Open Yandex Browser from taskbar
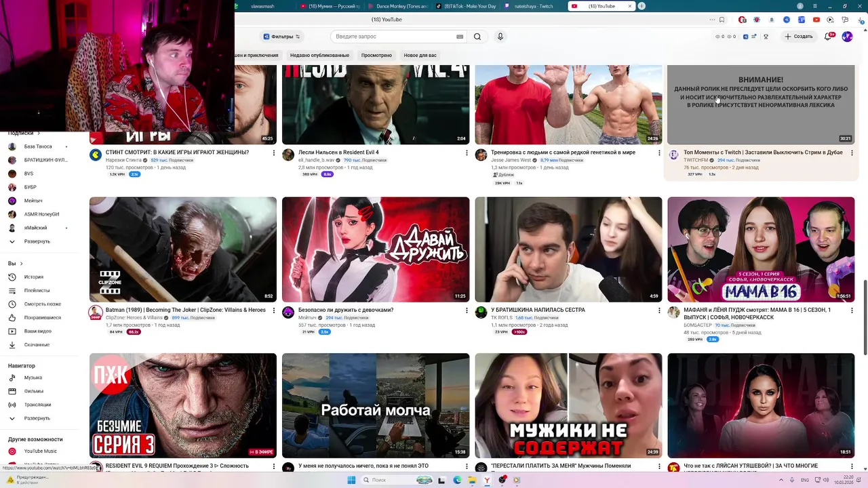868x488 pixels. (x=487, y=480)
